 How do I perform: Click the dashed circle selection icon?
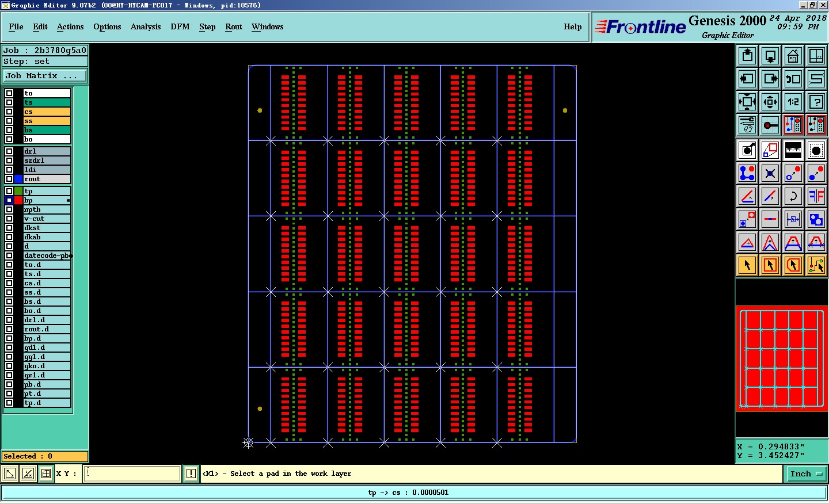click(816, 151)
